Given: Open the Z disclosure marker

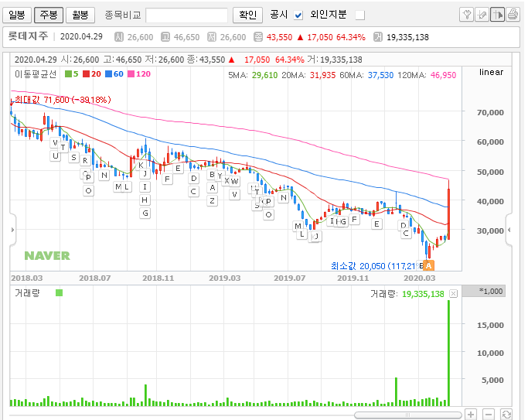Looking at the screenshot, I should pos(212,201).
